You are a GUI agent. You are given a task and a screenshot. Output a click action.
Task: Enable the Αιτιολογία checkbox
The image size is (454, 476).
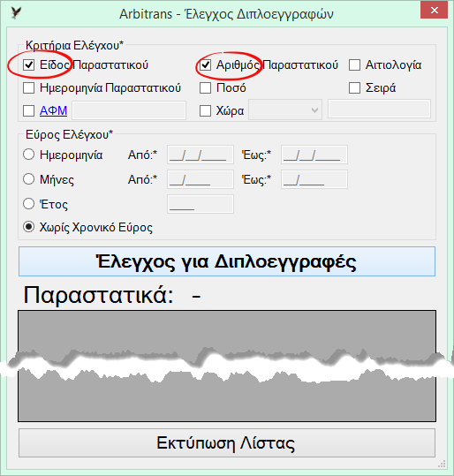354,65
